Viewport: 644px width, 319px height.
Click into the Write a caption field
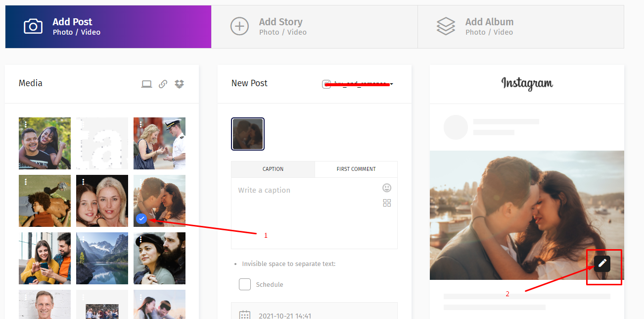pos(314,213)
